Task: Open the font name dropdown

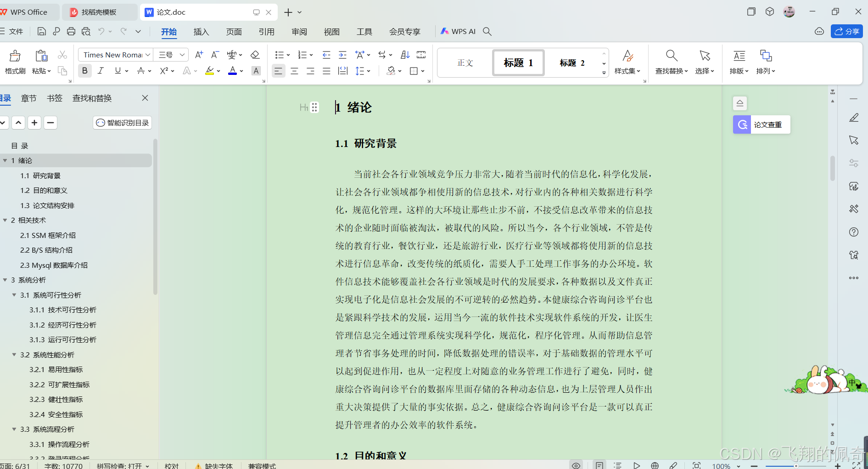Action: pyautogui.click(x=148, y=55)
